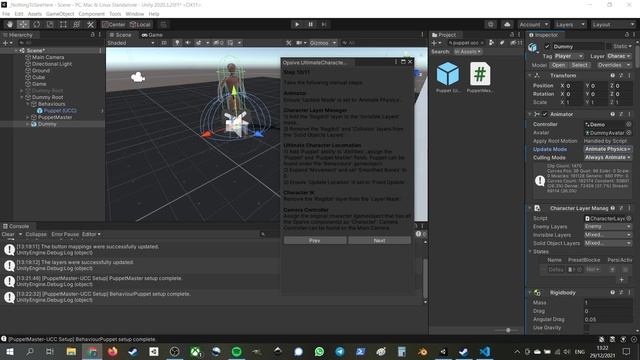Collapse Transform component foldout

click(x=530, y=76)
